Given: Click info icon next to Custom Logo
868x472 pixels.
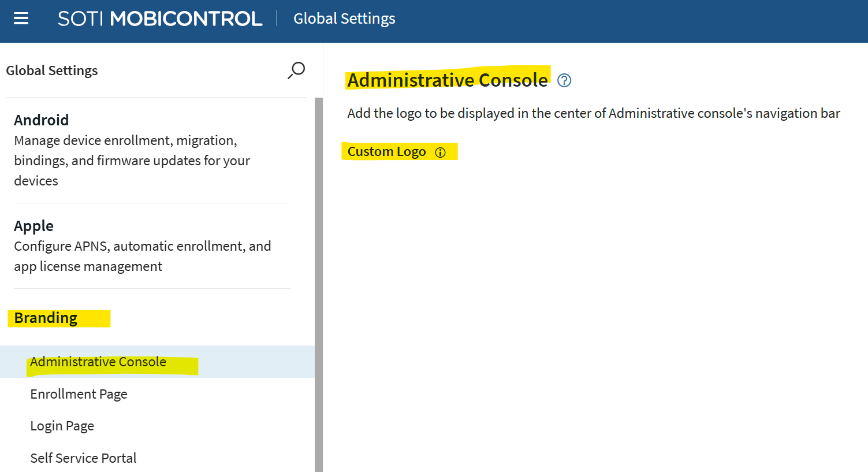Looking at the screenshot, I should click(440, 153).
